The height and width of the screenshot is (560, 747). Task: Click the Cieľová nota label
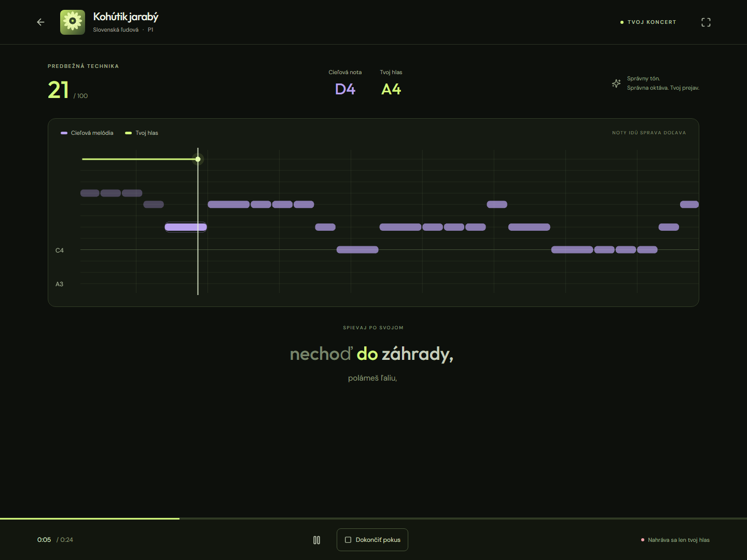click(x=345, y=73)
